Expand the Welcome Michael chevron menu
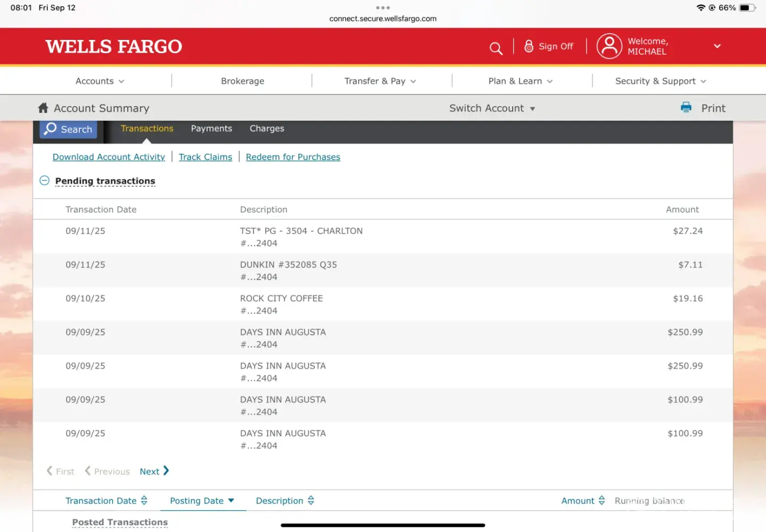 [717, 46]
